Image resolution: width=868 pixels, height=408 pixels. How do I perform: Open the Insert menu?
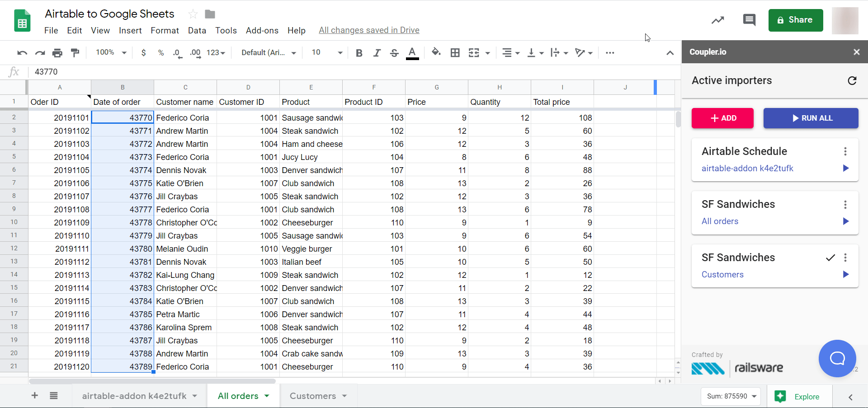tap(130, 30)
